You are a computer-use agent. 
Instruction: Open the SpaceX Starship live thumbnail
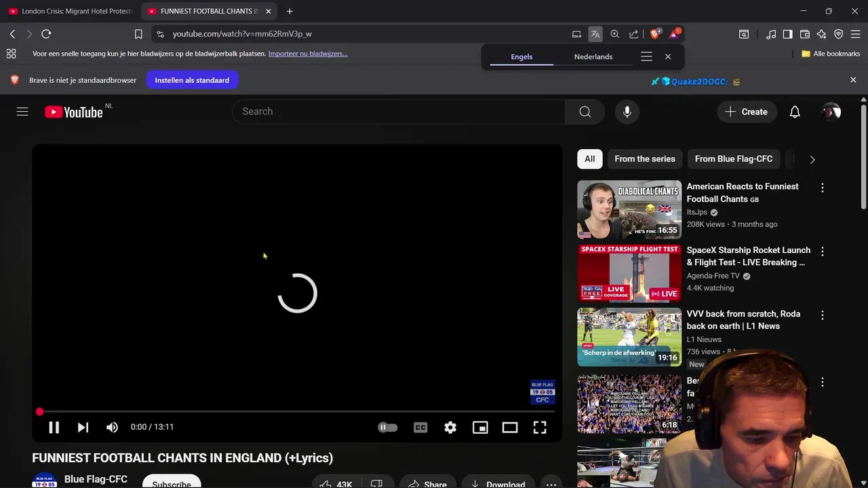click(629, 273)
